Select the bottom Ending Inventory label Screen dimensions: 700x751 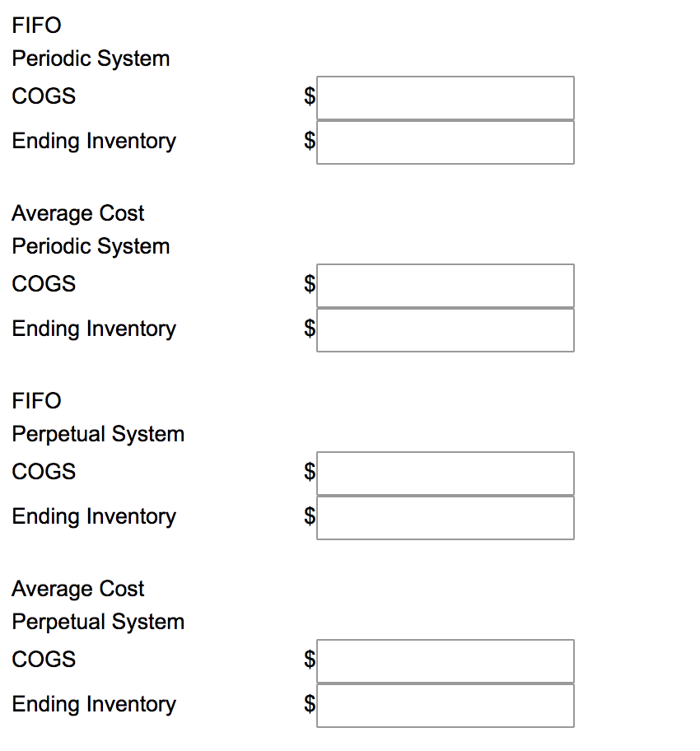coord(94,704)
